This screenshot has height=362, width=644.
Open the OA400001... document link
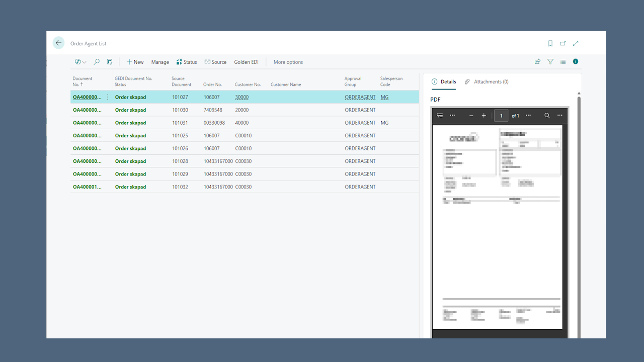[87, 187]
